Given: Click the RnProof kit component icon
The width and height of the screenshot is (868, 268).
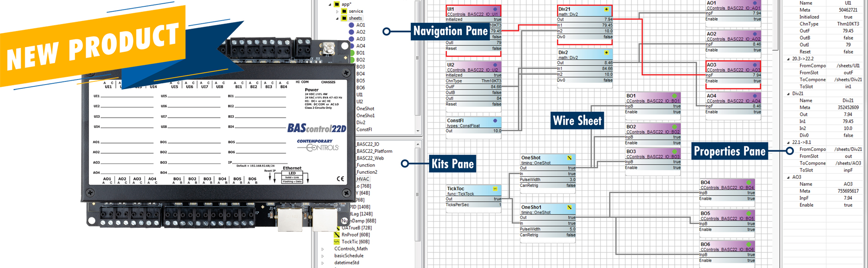Looking at the screenshot, I should (x=337, y=235).
